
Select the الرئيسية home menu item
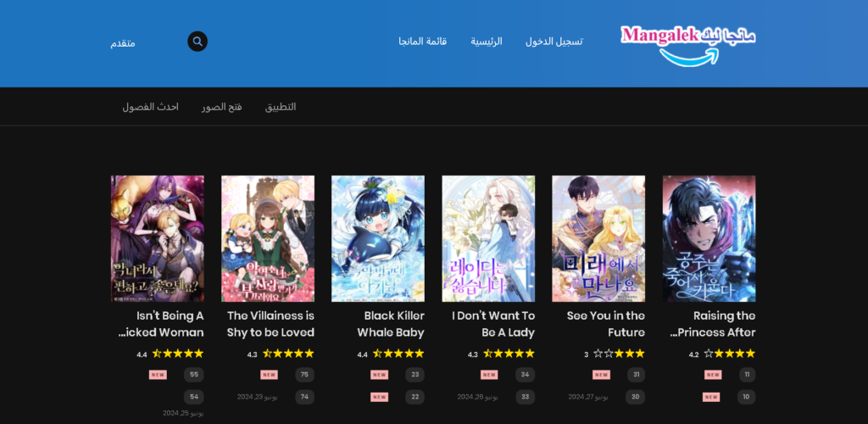[487, 42]
